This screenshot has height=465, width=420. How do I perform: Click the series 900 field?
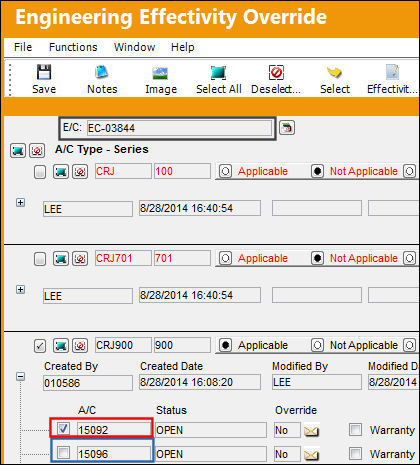point(182,345)
